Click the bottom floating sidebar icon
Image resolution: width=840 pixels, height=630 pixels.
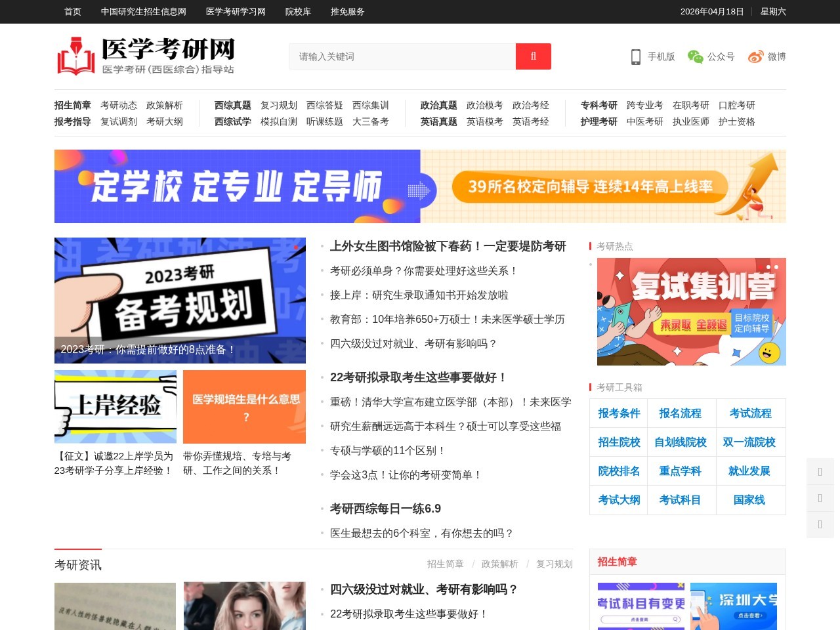(x=820, y=525)
